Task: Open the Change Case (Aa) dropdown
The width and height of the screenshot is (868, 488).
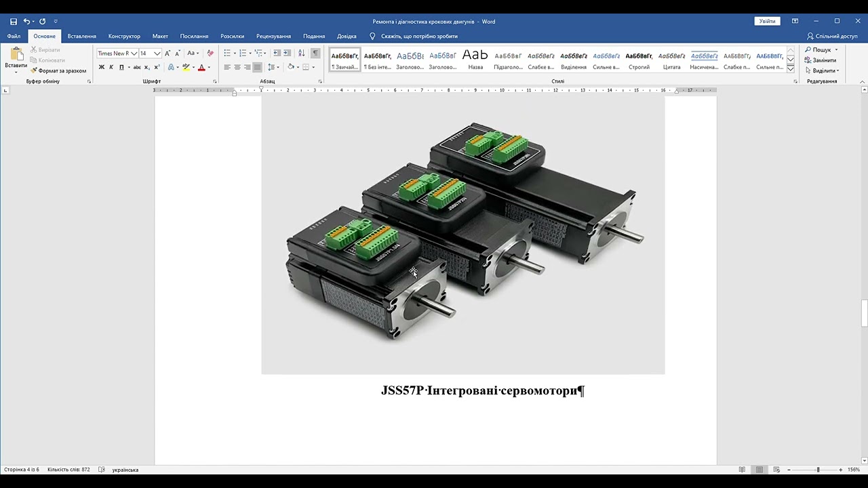Action: point(193,54)
